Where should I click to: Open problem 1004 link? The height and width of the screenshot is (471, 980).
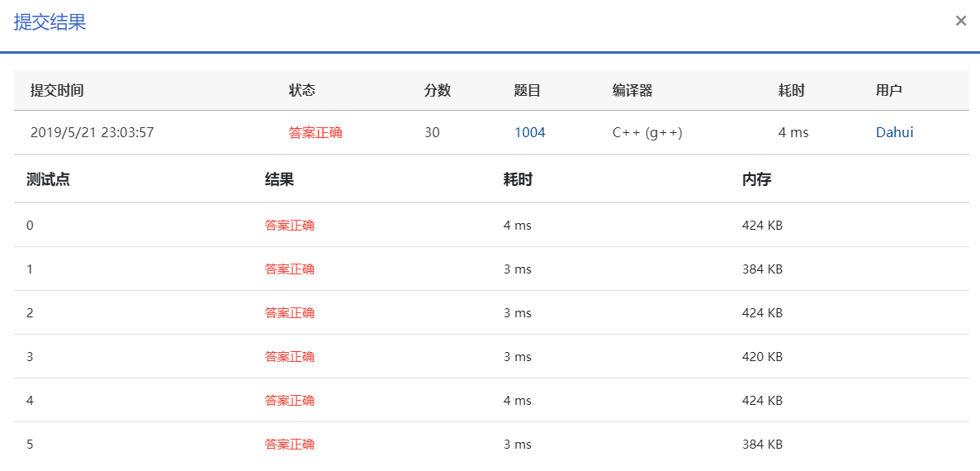click(x=529, y=132)
